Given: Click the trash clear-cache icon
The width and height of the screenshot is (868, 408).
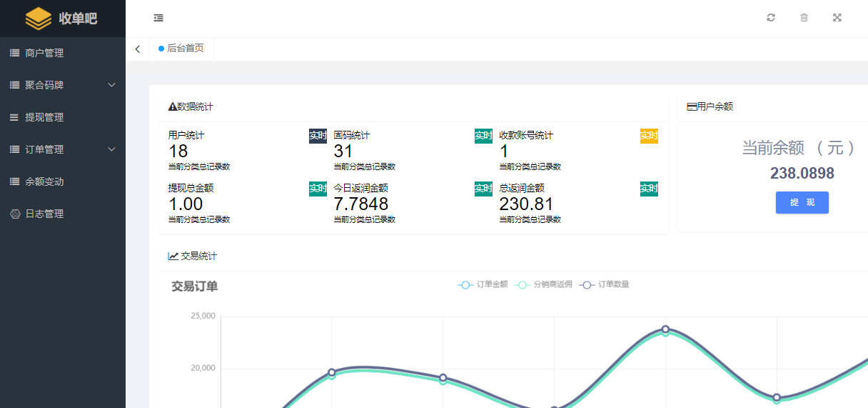Looking at the screenshot, I should click(x=804, y=18).
